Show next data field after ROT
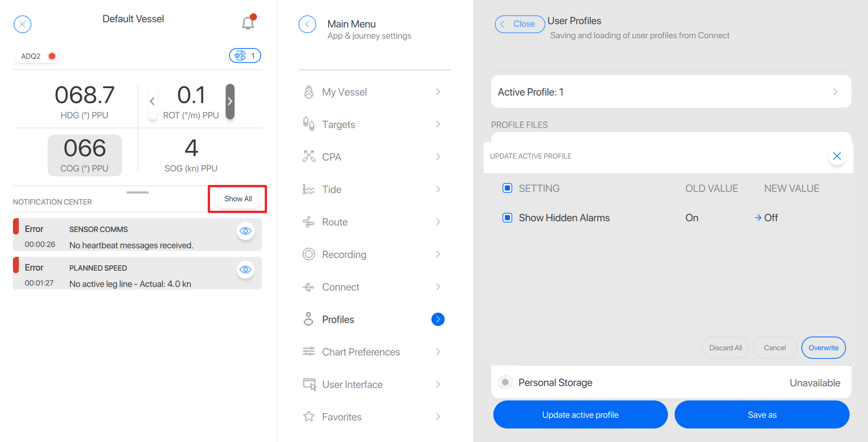 tap(230, 101)
